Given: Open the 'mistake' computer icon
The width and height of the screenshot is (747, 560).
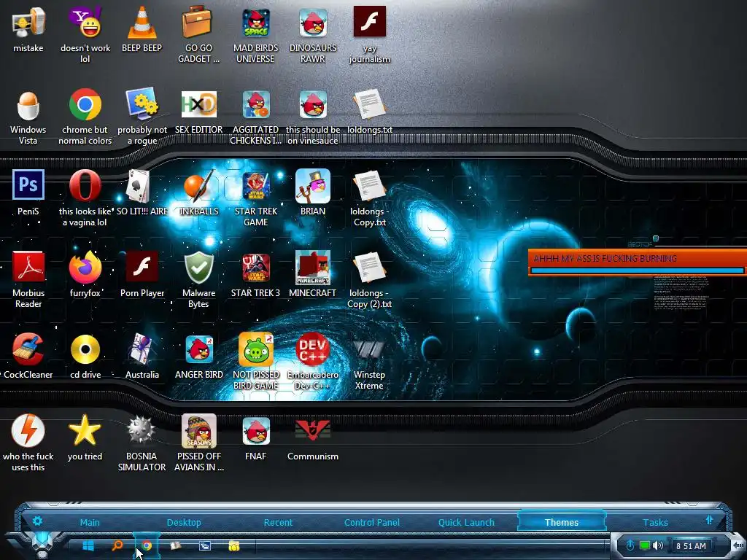Looking at the screenshot, I should (x=28, y=23).
